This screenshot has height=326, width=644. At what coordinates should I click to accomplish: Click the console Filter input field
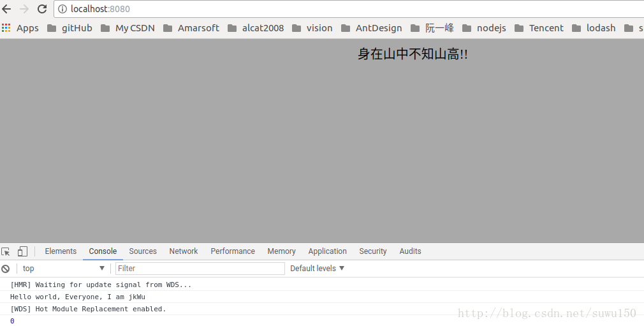click(x=200, y=269)
